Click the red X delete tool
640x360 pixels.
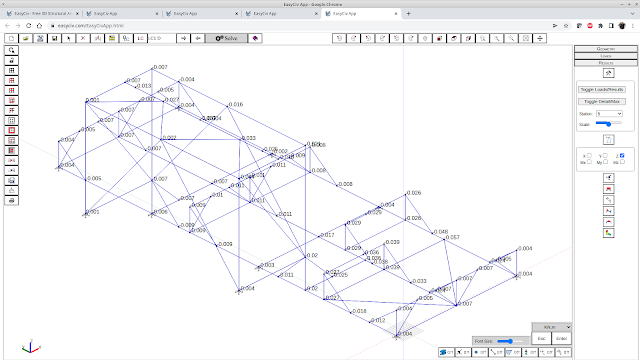click(83, 38)
